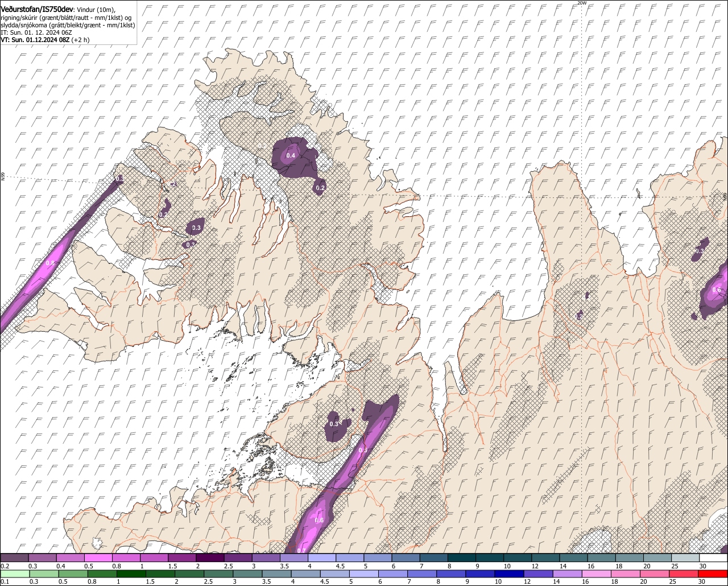Pick the bright red 30 swatch in rain legend
The image size is (728, 586).
713,573
